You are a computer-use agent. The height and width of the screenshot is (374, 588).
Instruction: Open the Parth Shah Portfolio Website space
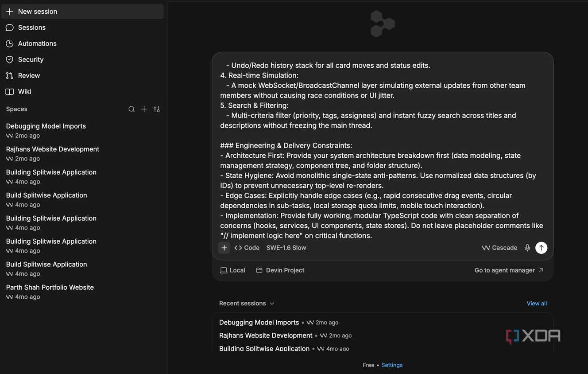pos(82,292)
